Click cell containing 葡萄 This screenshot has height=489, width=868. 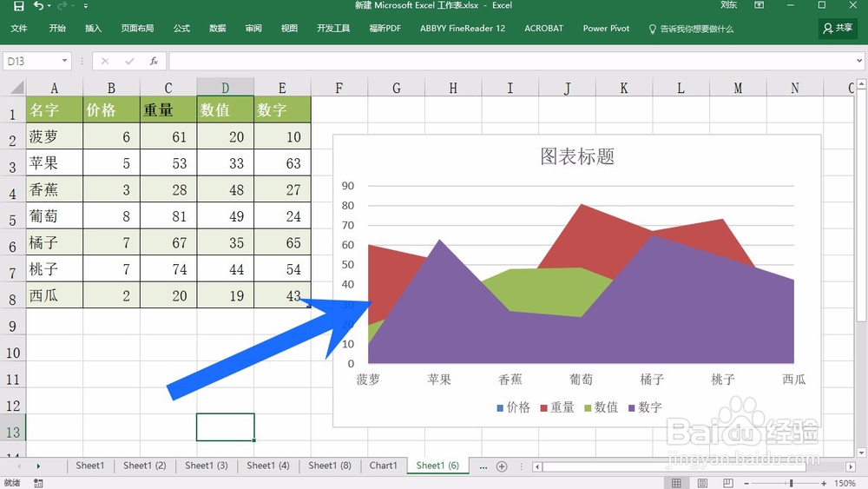[x=54, y=216]
